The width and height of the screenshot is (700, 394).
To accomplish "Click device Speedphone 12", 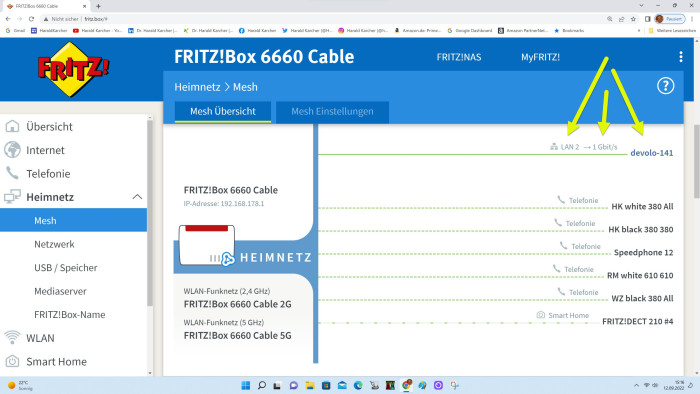I will point(643,253).
